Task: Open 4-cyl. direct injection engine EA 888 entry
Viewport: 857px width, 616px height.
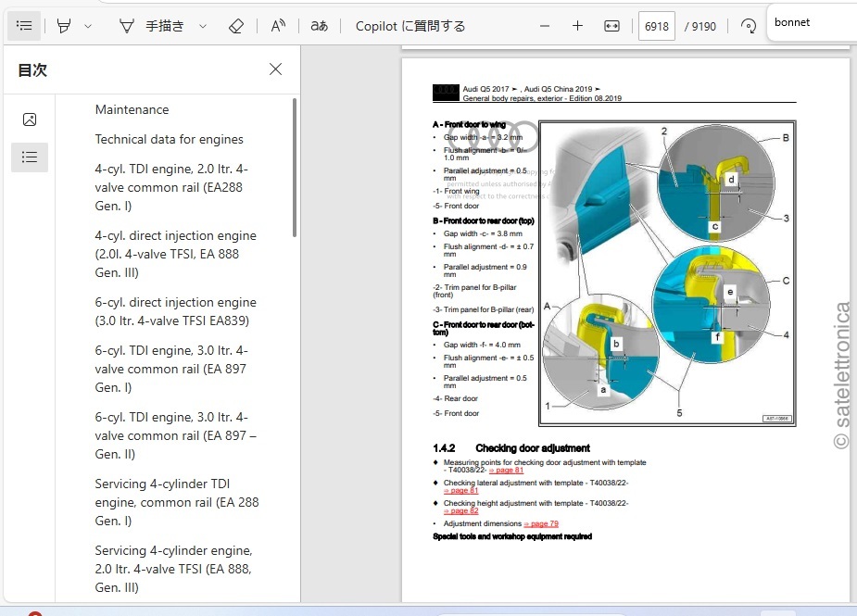Action: click(x=175, y=254)
